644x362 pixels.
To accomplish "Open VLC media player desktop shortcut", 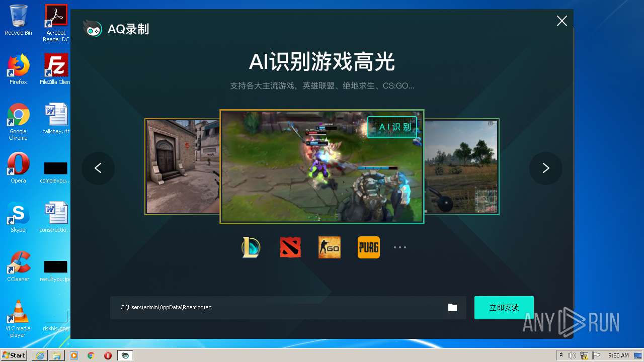I will coord(18,319).
